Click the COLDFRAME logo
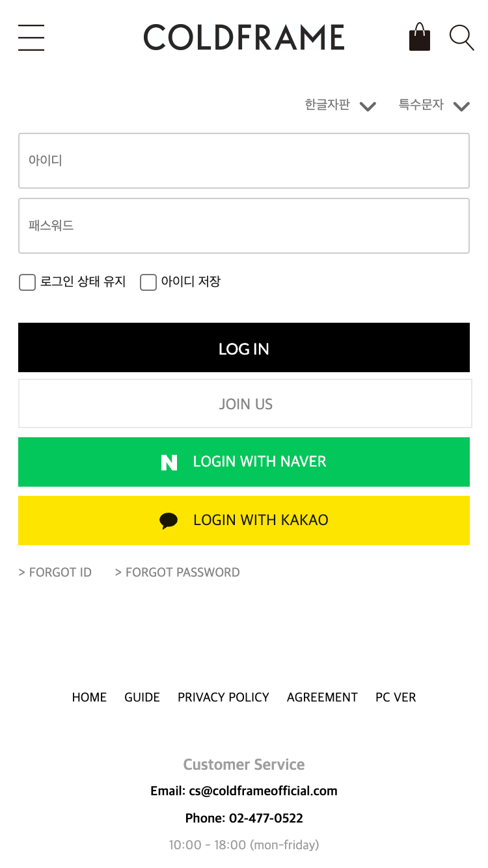 tap(244, 38)
